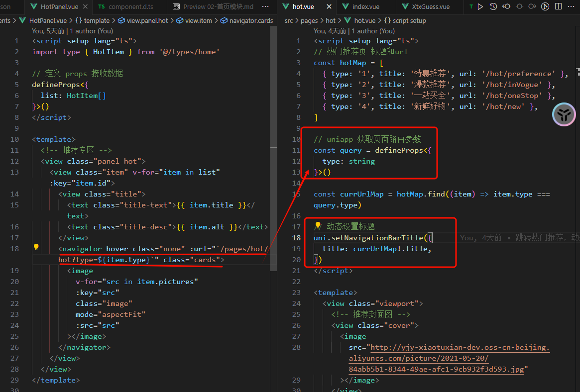Viewport: 580px width, 392px height.
Task: Open the aliyuncs image URL link
Action: pyautogui.click(x=450, y=358)
